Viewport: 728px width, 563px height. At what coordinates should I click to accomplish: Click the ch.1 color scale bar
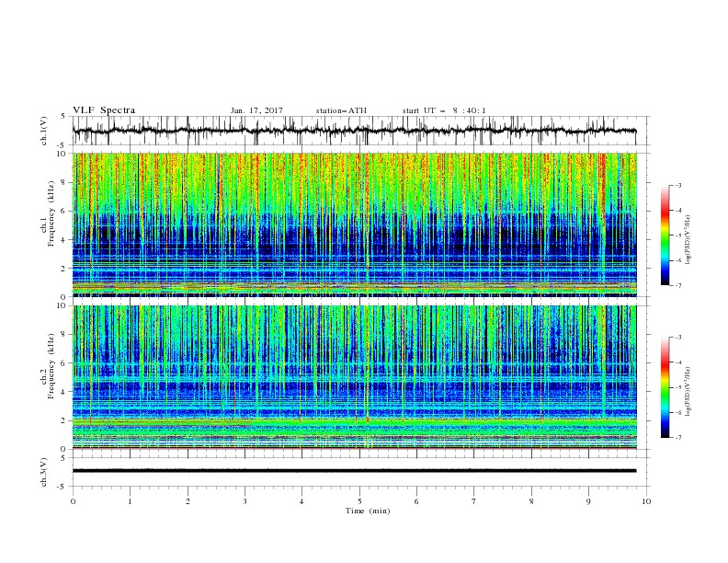pyautogui.click(x=665, y=236)
